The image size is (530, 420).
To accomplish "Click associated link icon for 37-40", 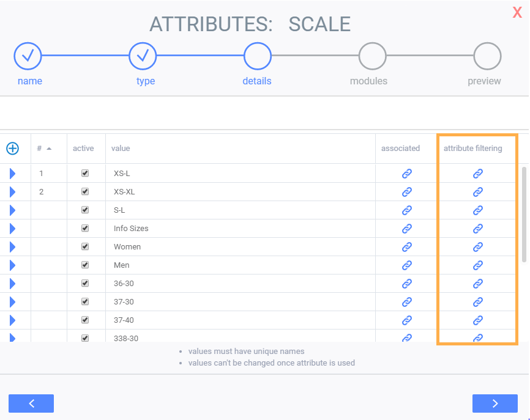I will coord(406,320).
